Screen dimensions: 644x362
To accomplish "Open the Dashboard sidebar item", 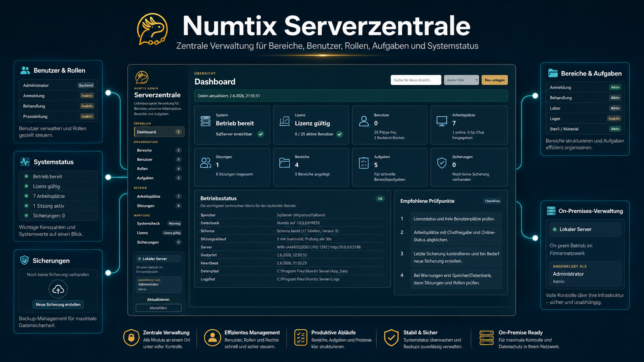I will pos(159,132).
